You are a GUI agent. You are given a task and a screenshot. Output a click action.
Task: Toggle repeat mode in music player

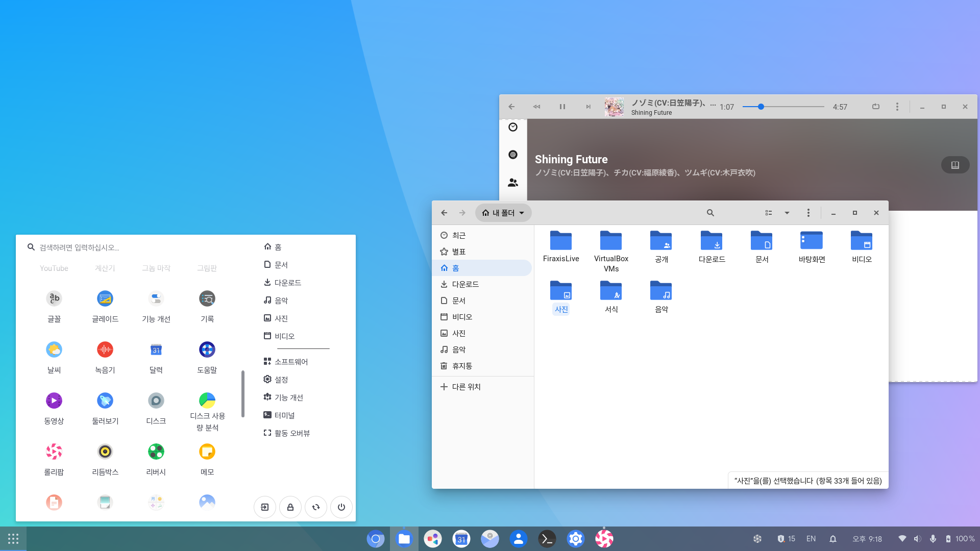(x=875, y=107)
